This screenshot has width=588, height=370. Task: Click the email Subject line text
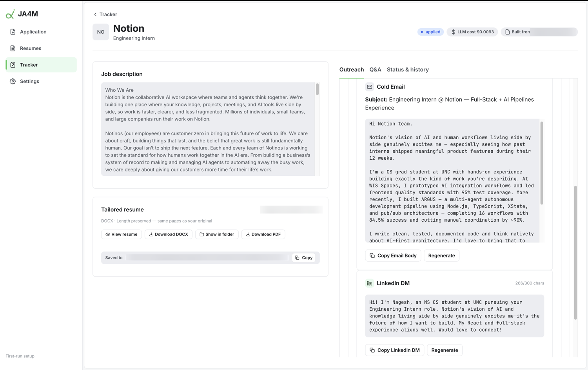coord(450,104)
